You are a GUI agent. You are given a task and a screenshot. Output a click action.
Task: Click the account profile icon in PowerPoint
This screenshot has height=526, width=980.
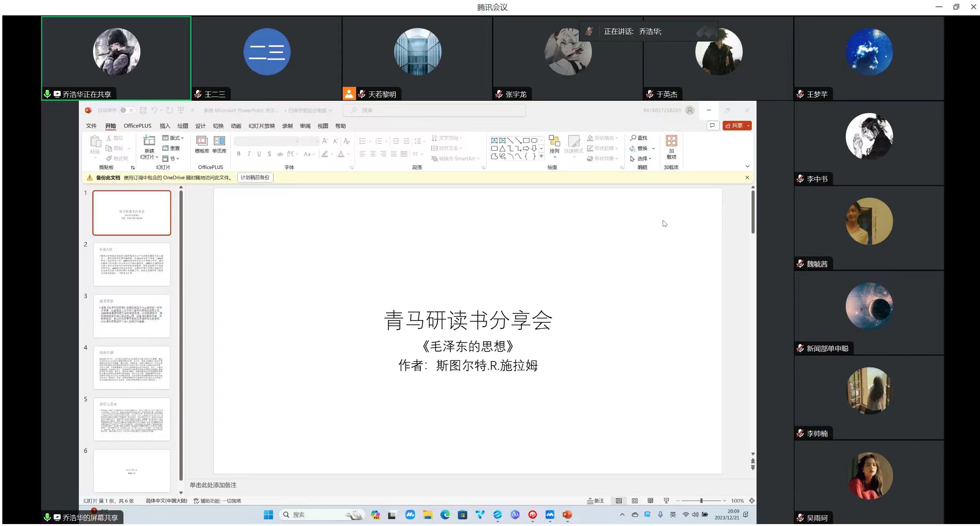coord(690,110)
